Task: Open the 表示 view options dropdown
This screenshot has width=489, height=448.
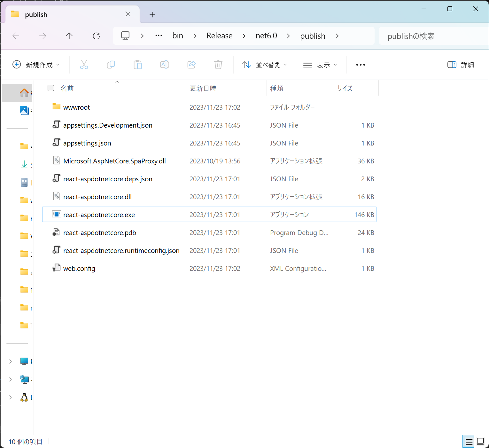Action: 320,65
